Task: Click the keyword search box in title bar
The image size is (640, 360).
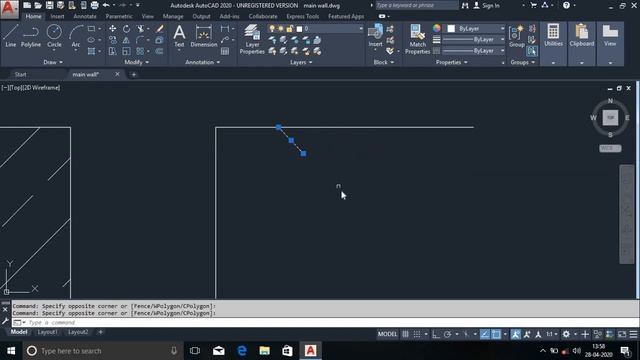Action: (416, 5)
